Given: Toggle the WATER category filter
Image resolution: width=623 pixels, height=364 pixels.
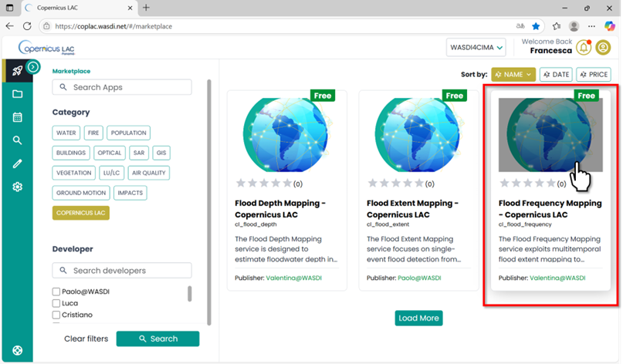Looking at the screenshot, I should (x=66, y=133).
